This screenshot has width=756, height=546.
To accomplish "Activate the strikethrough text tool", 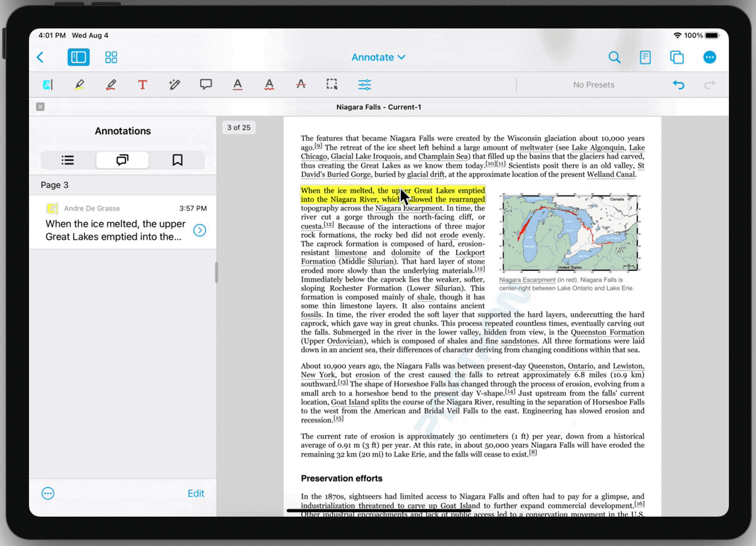I will point(301,84).
